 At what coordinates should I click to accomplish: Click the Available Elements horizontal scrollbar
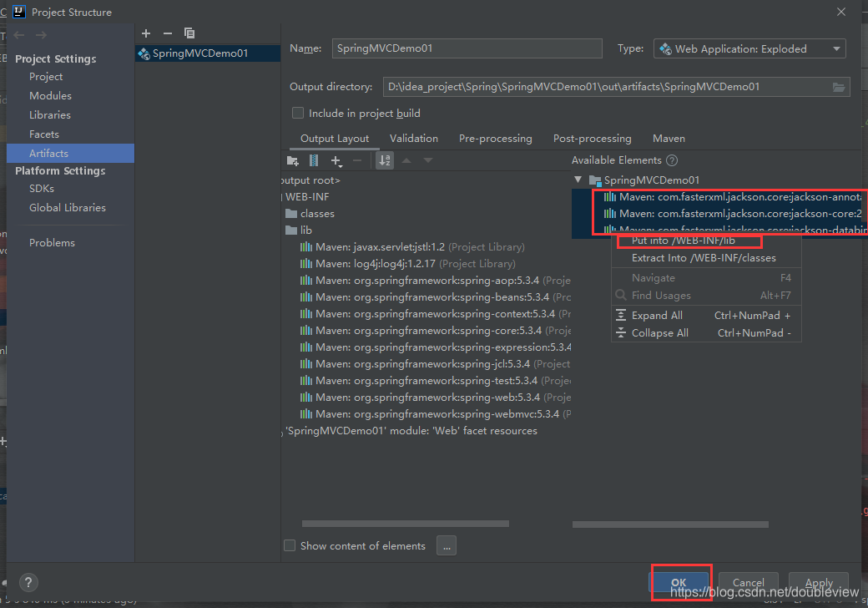(x=670, y=524)
